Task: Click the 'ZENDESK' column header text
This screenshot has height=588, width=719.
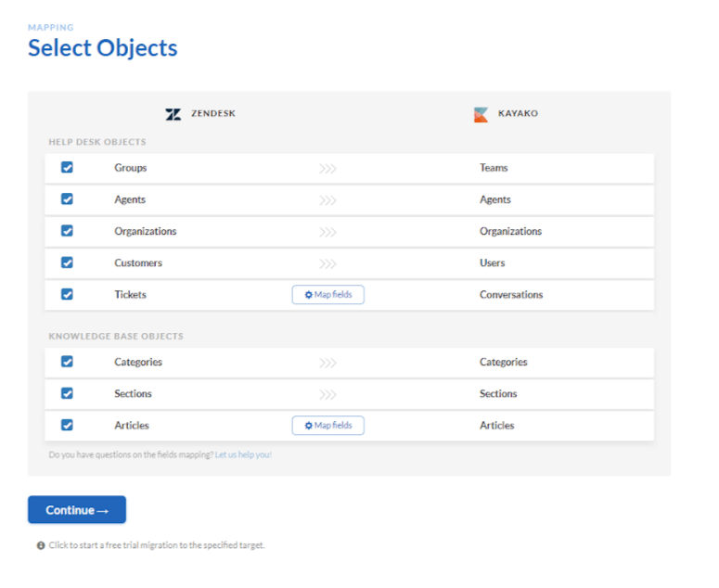Action: pyautogui.click(x=213, y=113)
